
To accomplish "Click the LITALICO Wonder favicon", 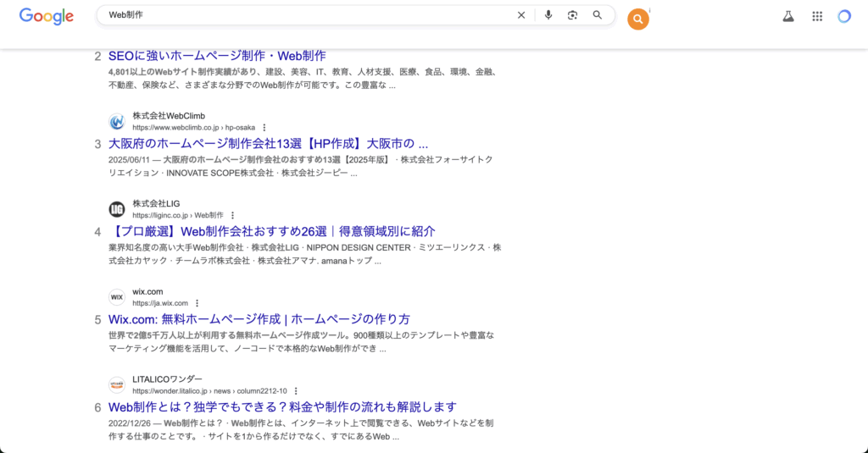I will click(x=117, y=384).
